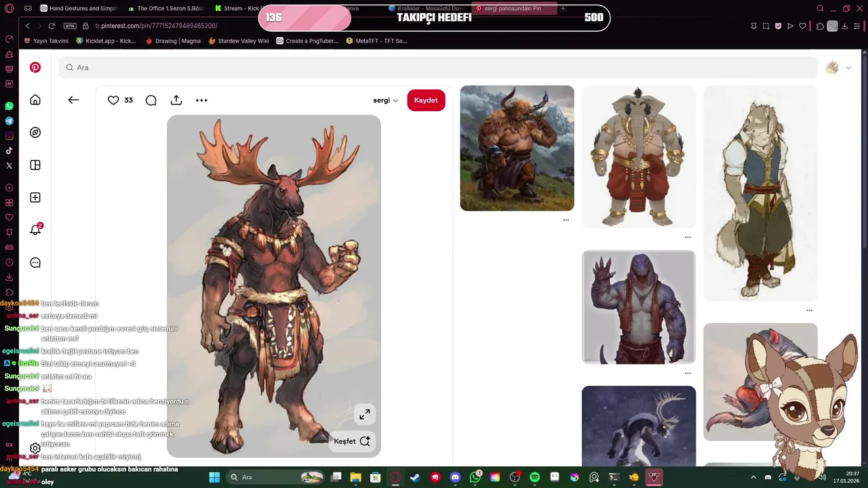Screen dimensions: 868x488
Task: Show hidden system tray icons
Action: pyautogui.click(x=753, y=477)
